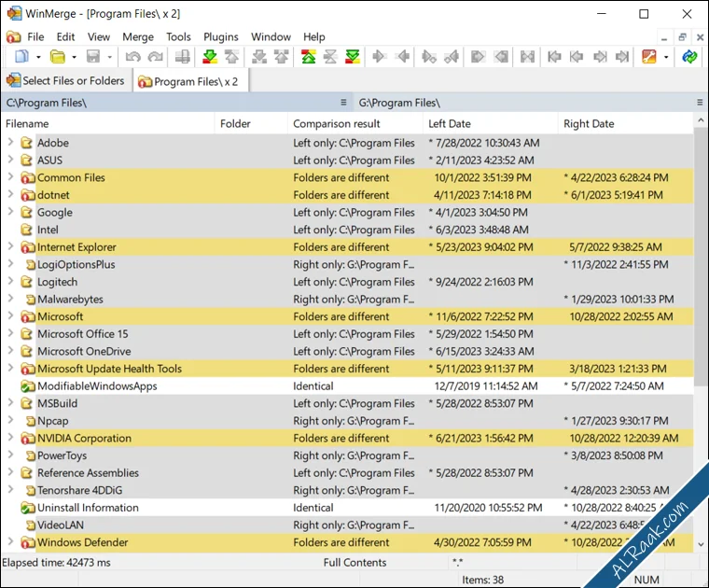
Task: Open Options via the wrench icon
Action: [x=649, y=57]
